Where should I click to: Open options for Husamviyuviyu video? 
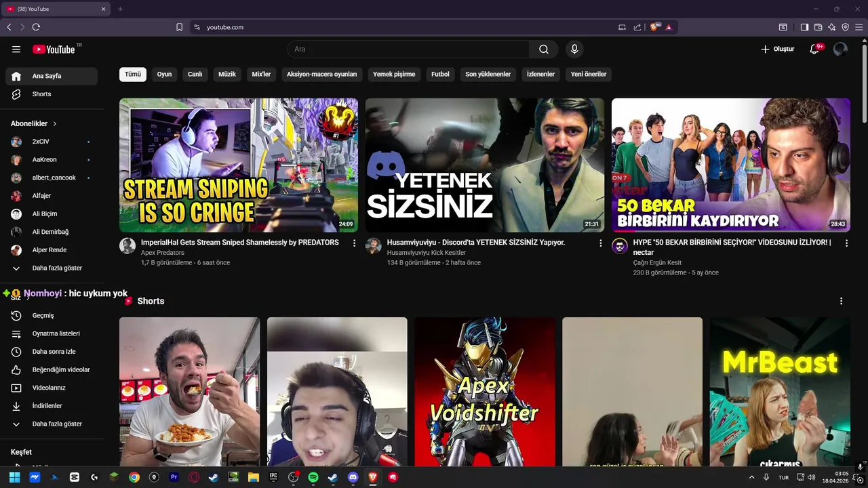(600, 243)
